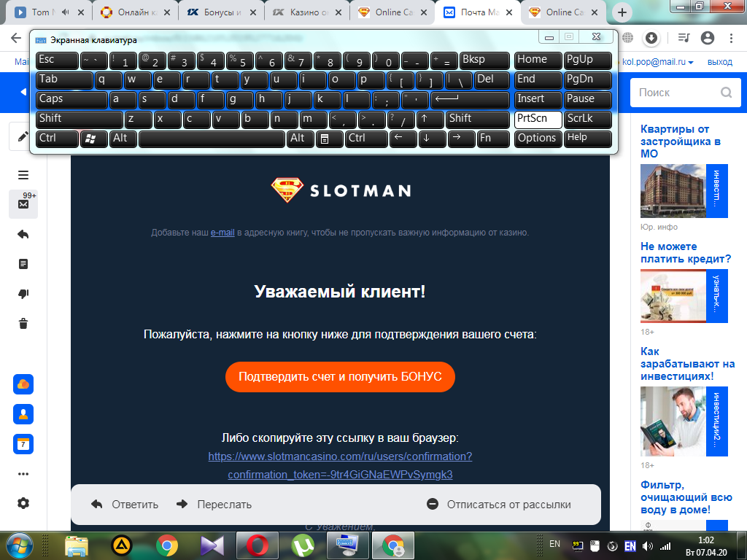The width and height of the screenshot is (747, 560).
Task: Open Windows Start button
Action: (20, 545)
